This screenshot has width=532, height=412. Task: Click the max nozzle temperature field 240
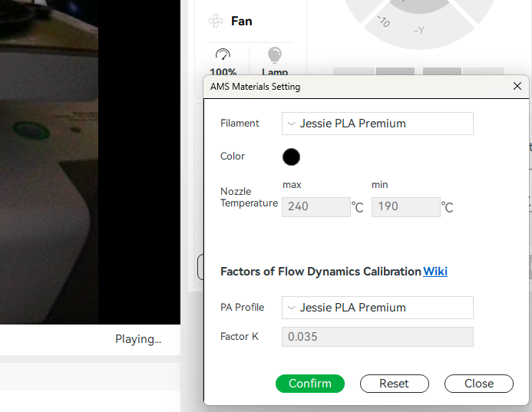(316, 207)
